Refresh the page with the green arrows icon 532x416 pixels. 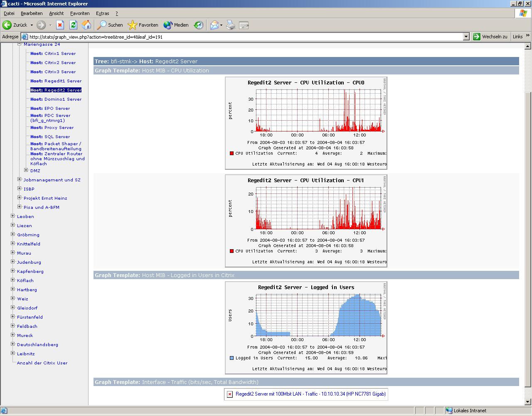point(73,25)
